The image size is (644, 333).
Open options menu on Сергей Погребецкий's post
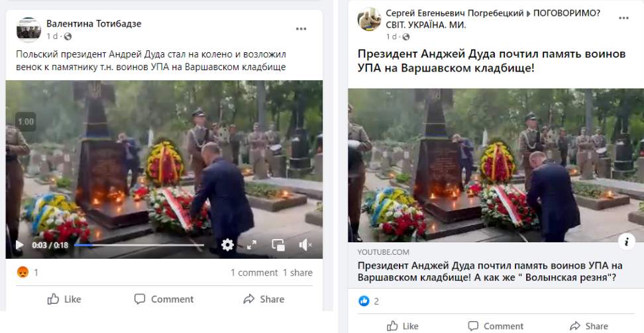point(623,18)
